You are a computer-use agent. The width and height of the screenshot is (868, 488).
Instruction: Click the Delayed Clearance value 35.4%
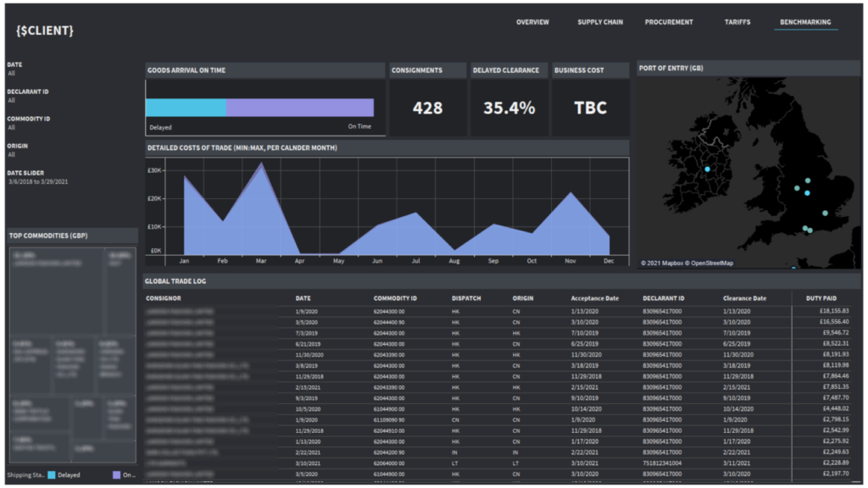pyautogui.click(x=509, y=108)
